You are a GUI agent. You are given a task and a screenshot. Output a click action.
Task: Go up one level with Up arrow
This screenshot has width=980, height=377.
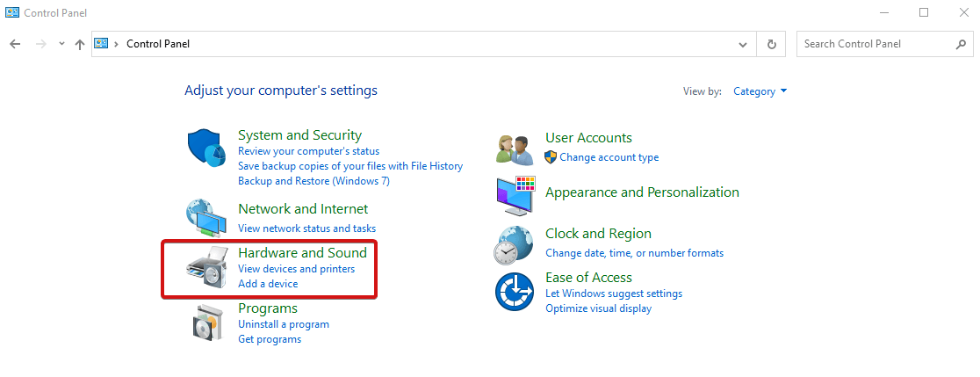click(80, 44)
